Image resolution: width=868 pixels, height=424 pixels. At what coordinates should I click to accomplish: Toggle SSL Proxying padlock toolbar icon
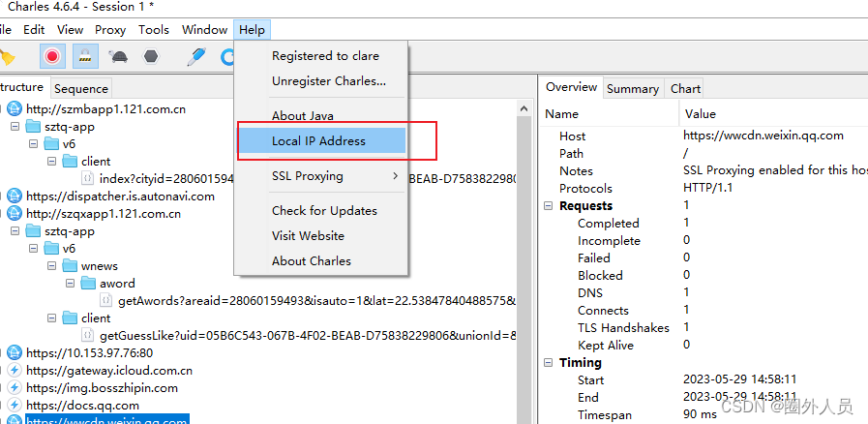click(x=85, y=56)
